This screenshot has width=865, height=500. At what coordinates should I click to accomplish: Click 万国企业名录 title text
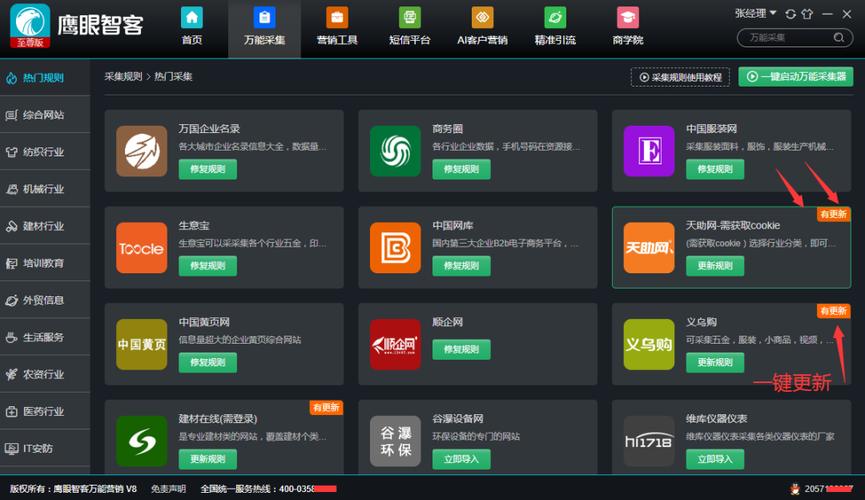[x=209, y=129]
